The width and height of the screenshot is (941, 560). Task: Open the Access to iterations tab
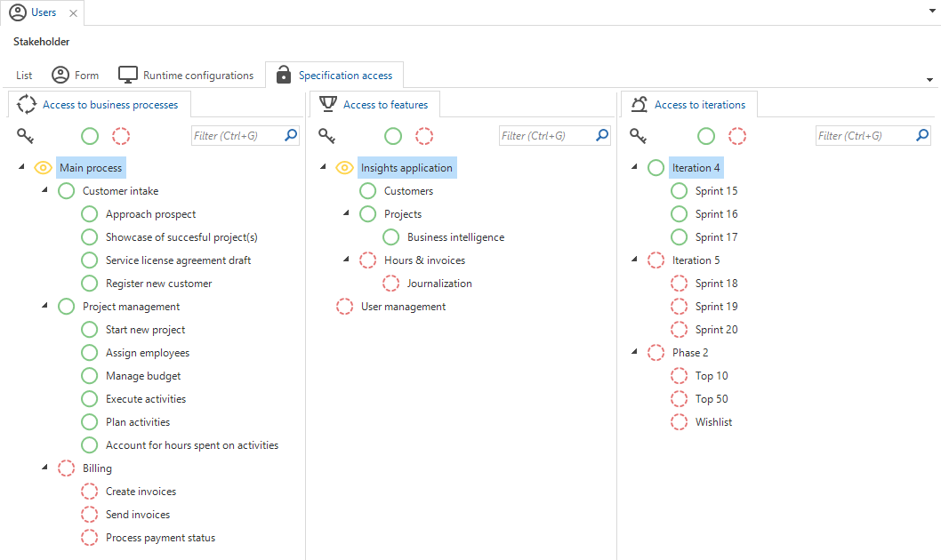(699, 105)
